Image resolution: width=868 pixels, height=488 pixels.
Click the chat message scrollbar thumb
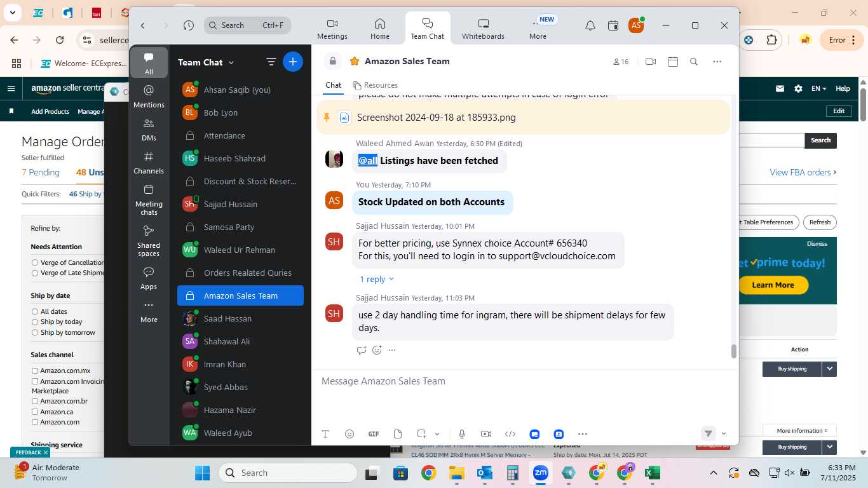(x=734, y=351)
